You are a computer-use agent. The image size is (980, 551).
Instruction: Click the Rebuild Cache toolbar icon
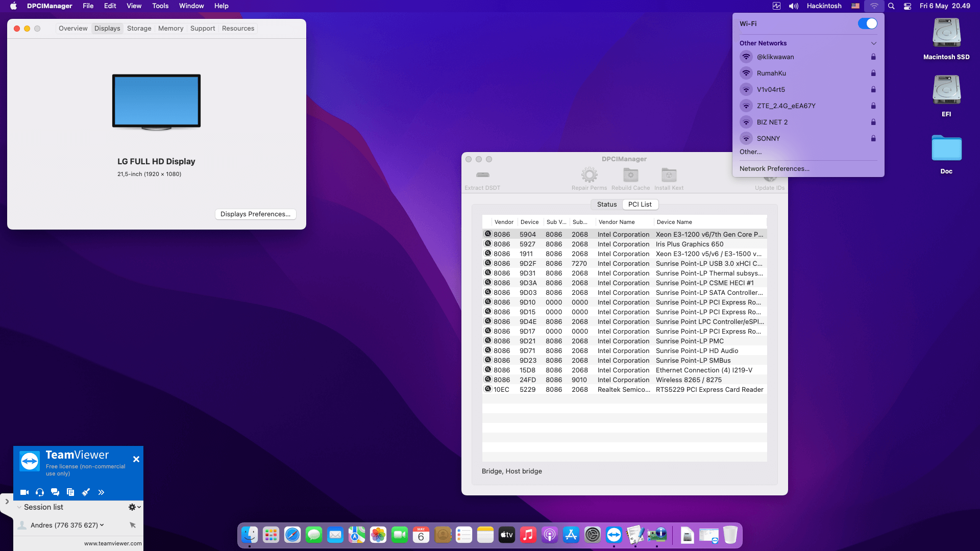630,175
